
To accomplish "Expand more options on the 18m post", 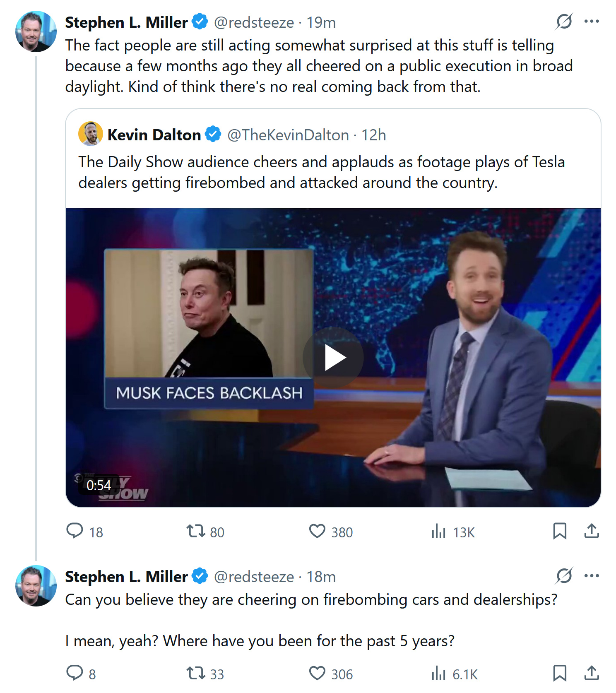I will pos(592,576).
